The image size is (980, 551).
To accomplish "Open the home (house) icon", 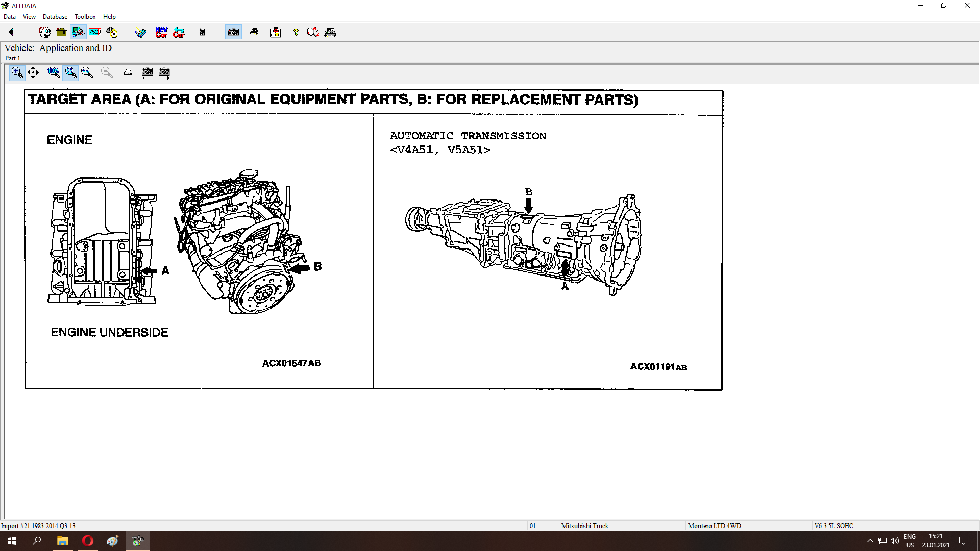I will coord(61,32).
